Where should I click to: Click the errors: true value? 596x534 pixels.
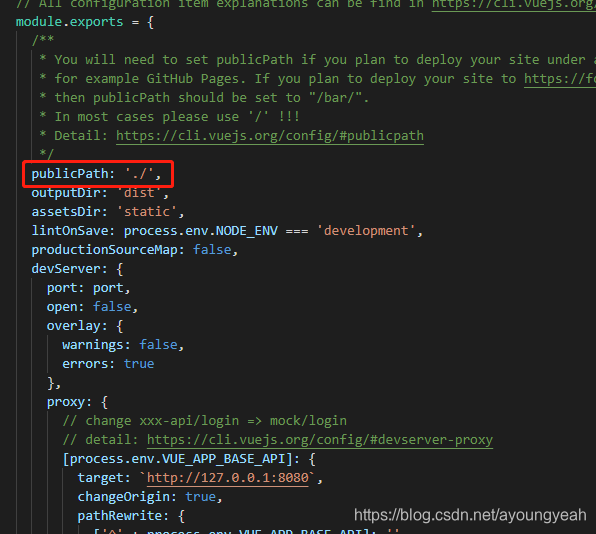tap(139, 364)
